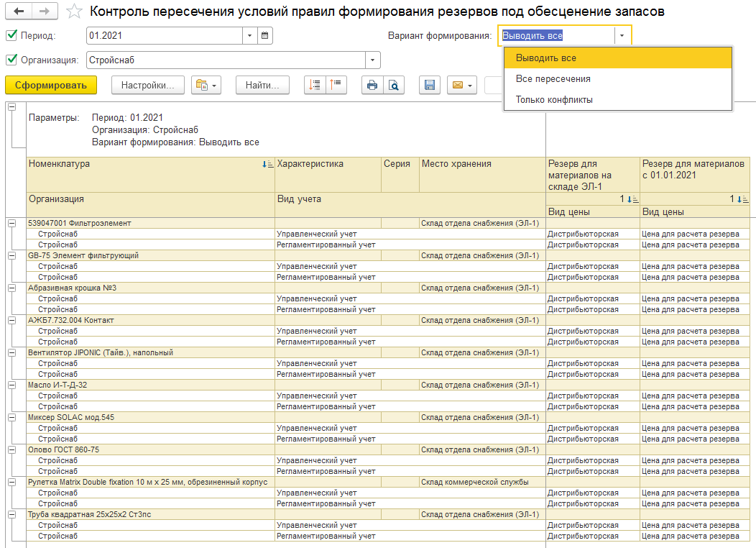
Task: Click the collapse all groups icon
Action: tap(336, 85)
